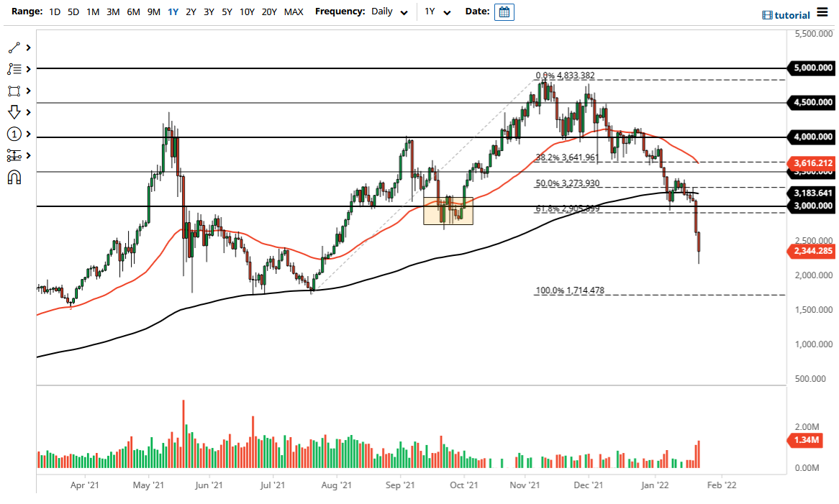The width and height of the screenshot is (839, 504).
Task: Select the trendline drawing tool
Action: pos(13,47)
